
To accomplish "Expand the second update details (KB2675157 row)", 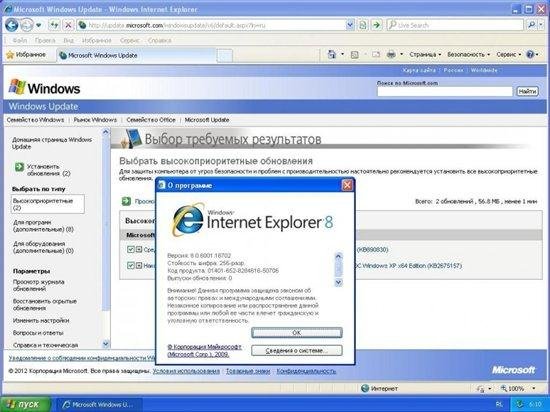I will (x=139, y=265).
